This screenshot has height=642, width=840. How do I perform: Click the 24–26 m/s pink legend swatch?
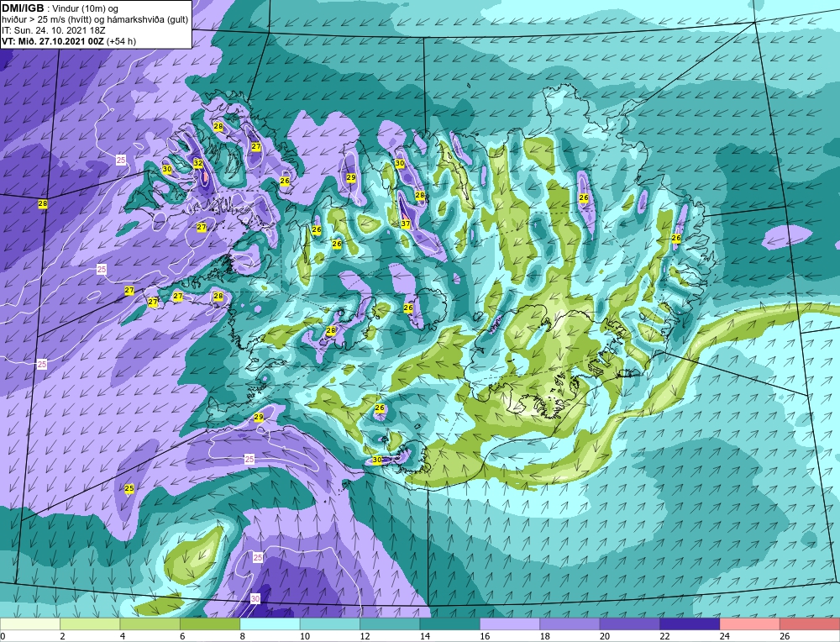click(750, 624)
